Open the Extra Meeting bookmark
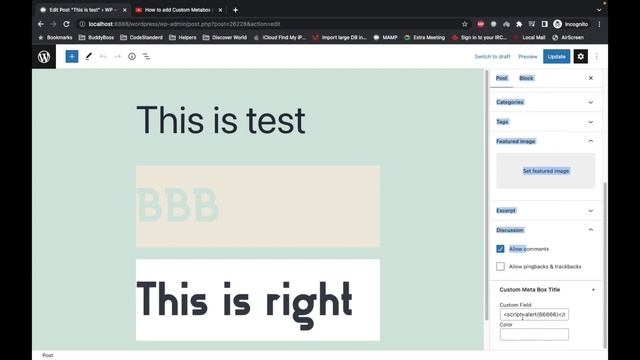Screen dimensions: 640x360 pyautogui.click(x=424, y=37)
